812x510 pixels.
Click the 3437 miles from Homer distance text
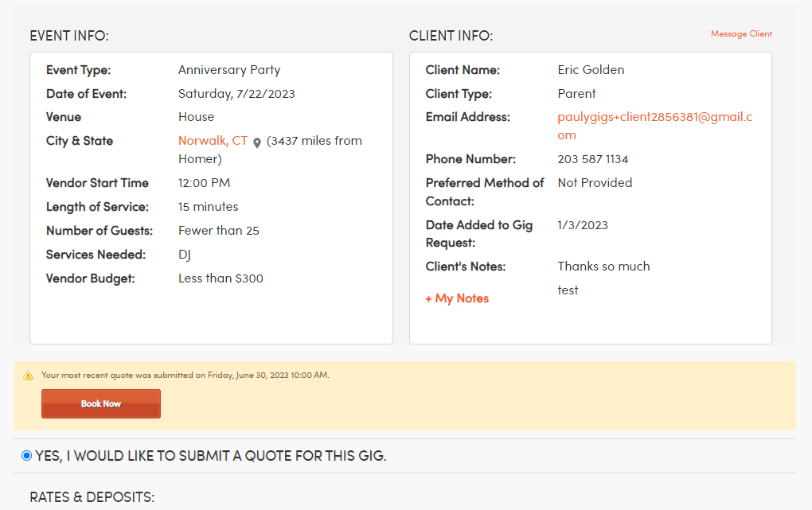click(x=270, y=150)
